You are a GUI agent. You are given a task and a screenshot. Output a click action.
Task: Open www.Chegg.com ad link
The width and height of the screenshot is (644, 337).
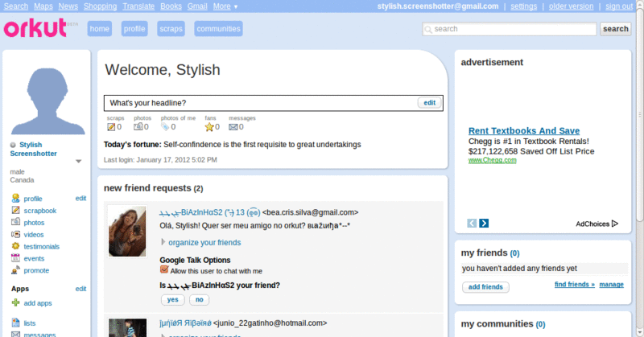click(493, 160)
